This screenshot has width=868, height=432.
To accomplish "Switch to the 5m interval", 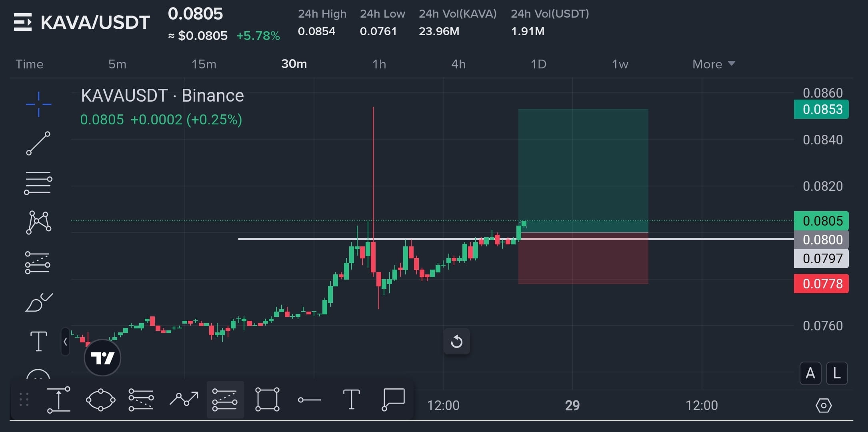I will pyautogui.click(x=117, y=64).
